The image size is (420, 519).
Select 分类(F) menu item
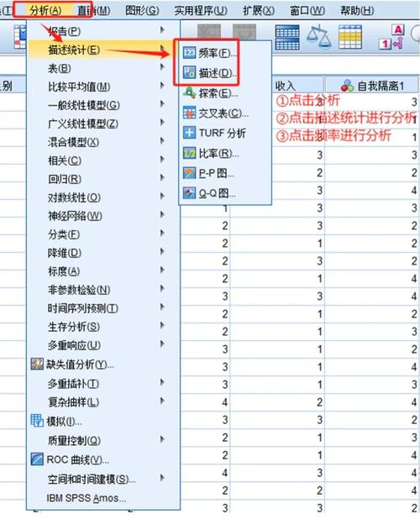click(103, 234)
